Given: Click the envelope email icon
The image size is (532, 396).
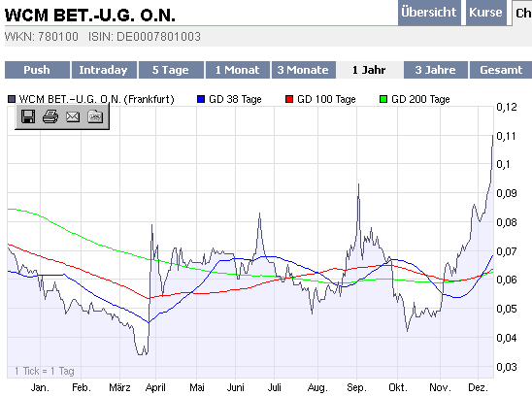Looking at the screenshot, I should click(x=73, y=116).
